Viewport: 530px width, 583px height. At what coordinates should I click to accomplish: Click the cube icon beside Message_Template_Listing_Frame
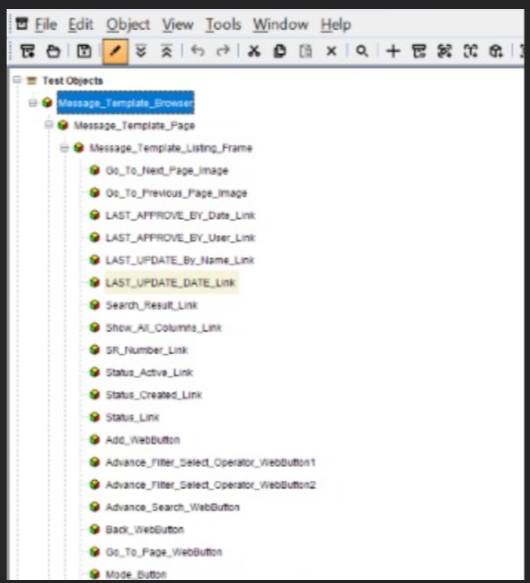(x=78, y=148)
